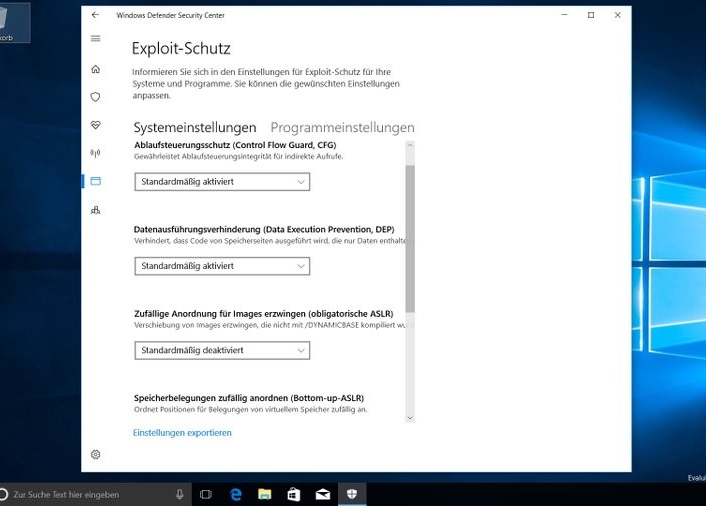Open Task View in taskbar
Image resolution: width=706 pixels, height=506 pixels.
pyautogui.click(x=206, y=494)
